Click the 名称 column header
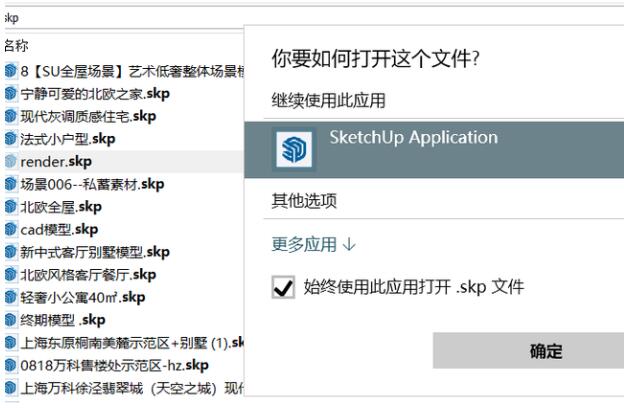The width and height of the screenshot is (624, 408). coord(16,45)
